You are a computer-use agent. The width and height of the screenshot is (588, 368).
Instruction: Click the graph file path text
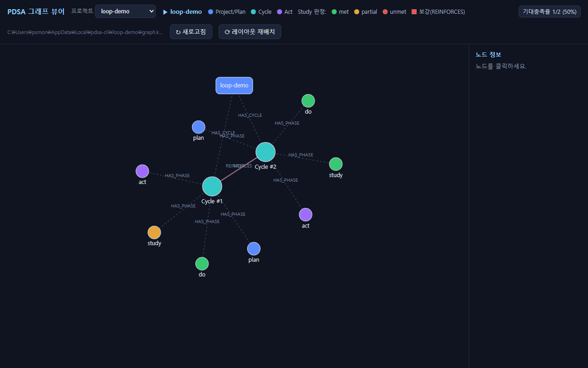click(x=85, y=32)
